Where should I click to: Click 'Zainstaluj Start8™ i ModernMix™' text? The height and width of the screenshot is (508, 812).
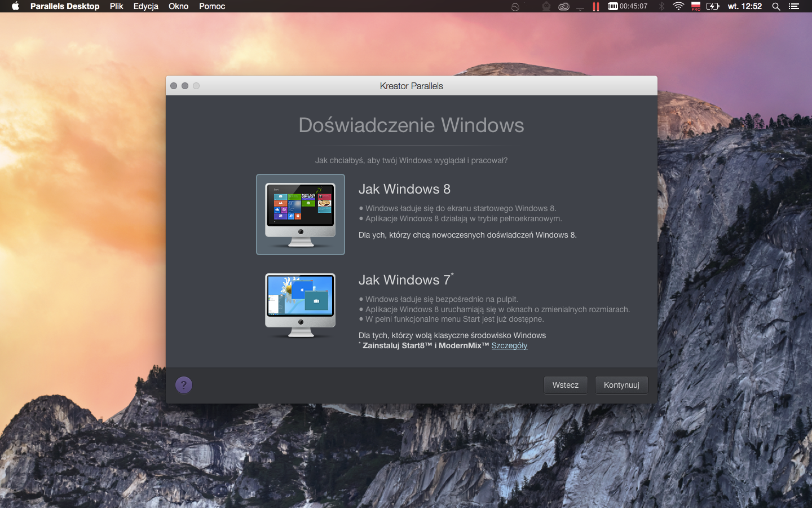426,345
